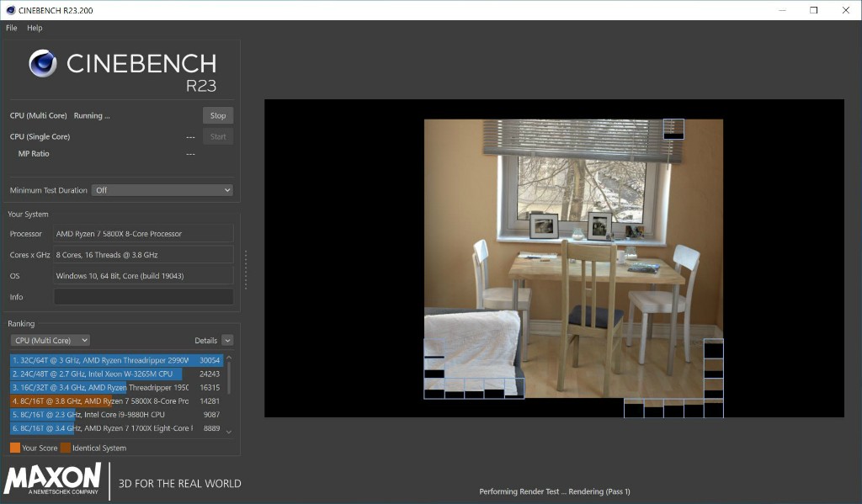Click the Processor field showing Ryzen 7 5800X
Image resolution: width=862 pixels, height=504 pixels.
pyautogui.click(x=143, y=234)
